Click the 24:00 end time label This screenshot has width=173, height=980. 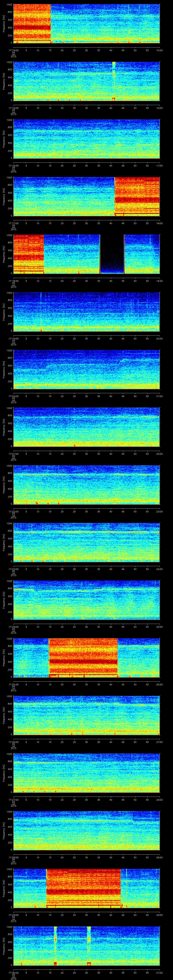click(159, 569)
